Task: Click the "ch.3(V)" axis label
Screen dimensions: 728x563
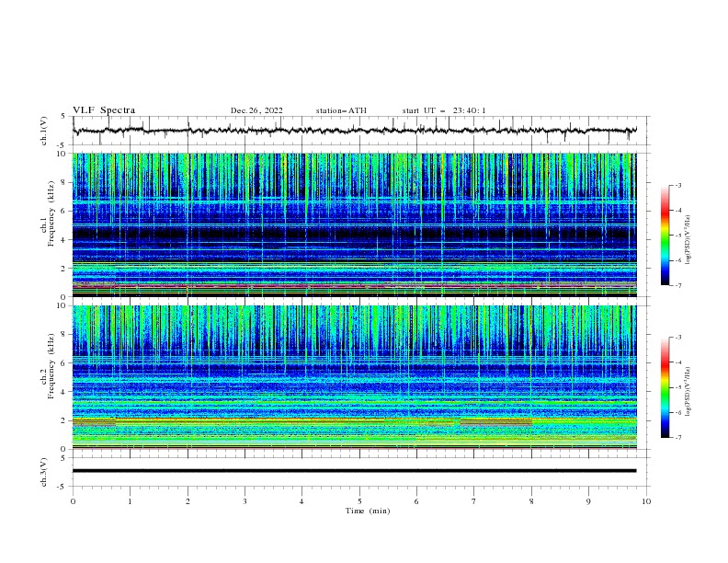Action: (44, 472)
